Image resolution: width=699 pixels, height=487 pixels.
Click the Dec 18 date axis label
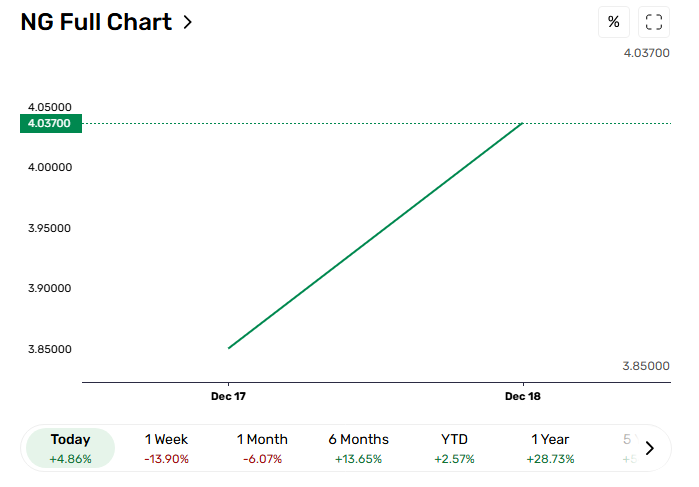[x=523, y=397]
